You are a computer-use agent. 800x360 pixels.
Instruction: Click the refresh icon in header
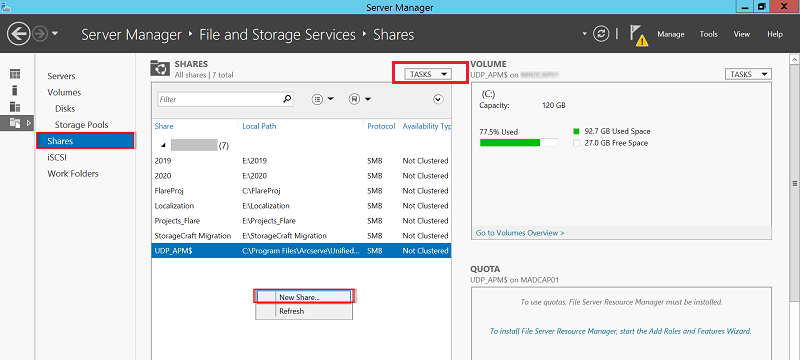(x=602, y=34)
